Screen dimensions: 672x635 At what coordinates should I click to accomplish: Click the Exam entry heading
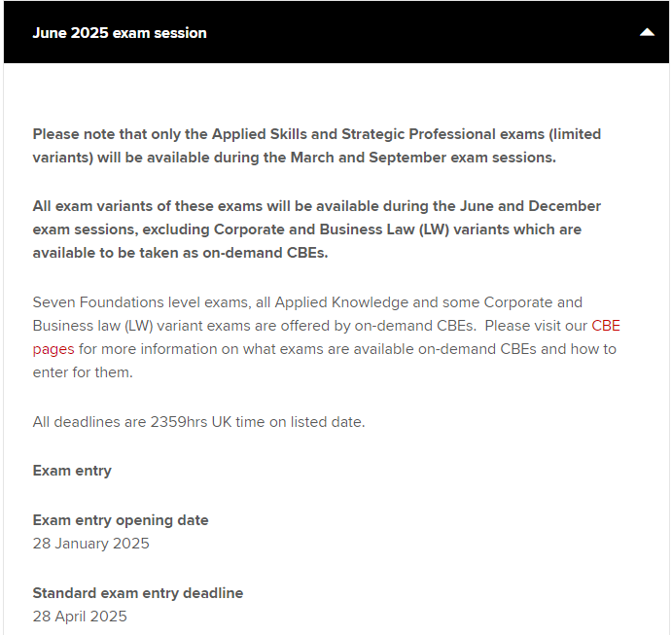(x=72, y=471)
